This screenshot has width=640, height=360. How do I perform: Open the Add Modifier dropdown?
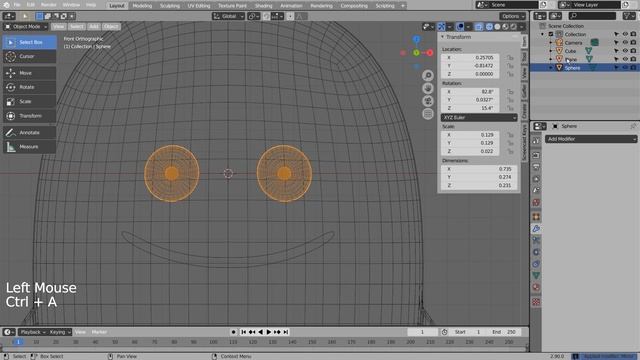591,139
